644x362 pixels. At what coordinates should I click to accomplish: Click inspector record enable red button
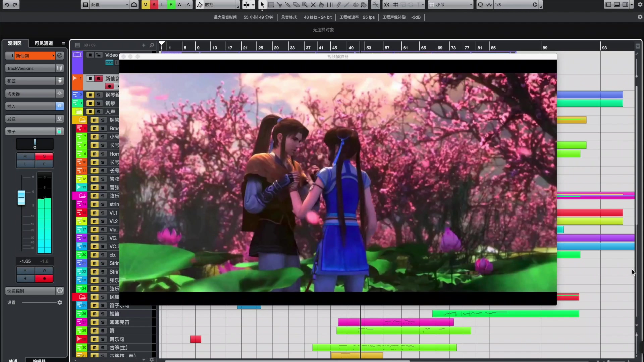tap(44, 278)
